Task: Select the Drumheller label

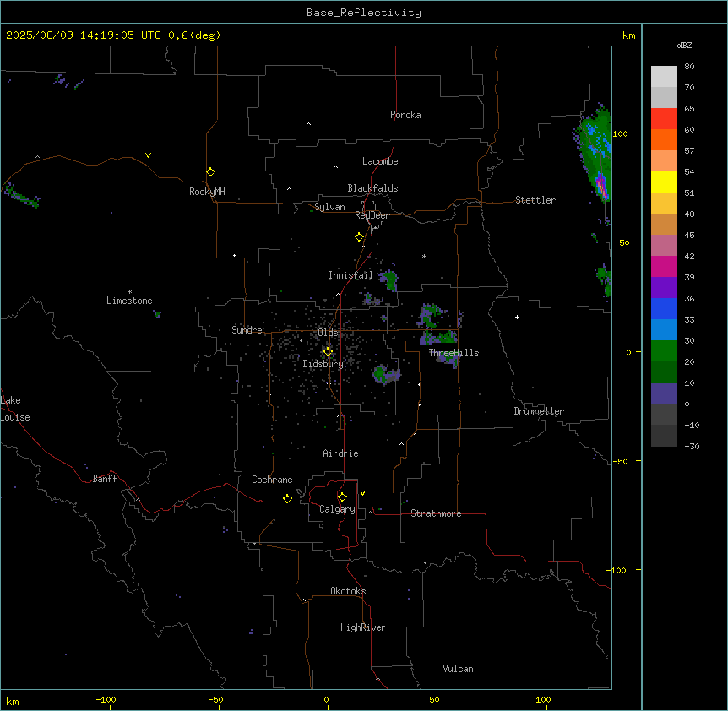Action: pos(539,411)
